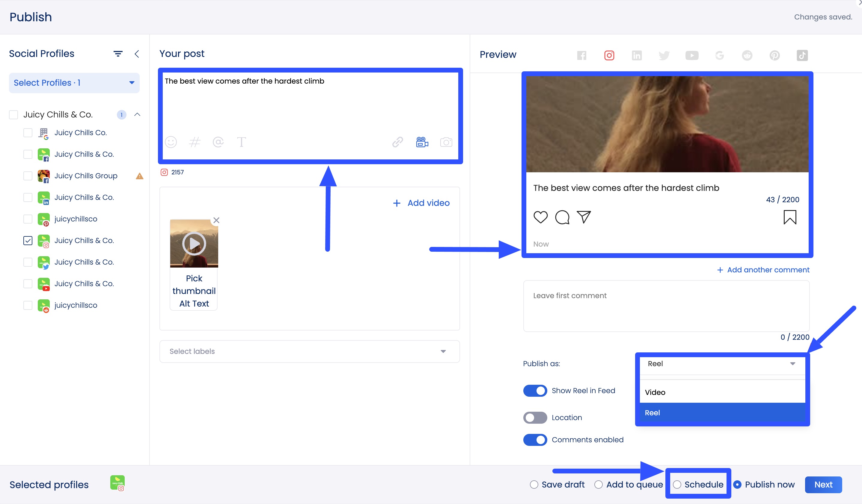The image size is (862, 504).
Task: Open the social profiles filter icon
Action: (118, 54)
